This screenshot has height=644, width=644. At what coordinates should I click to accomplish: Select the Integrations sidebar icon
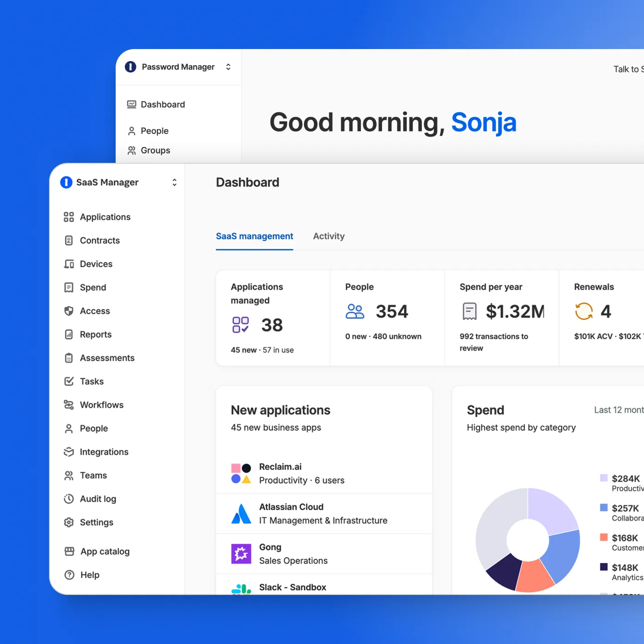(x=68, y=452)
